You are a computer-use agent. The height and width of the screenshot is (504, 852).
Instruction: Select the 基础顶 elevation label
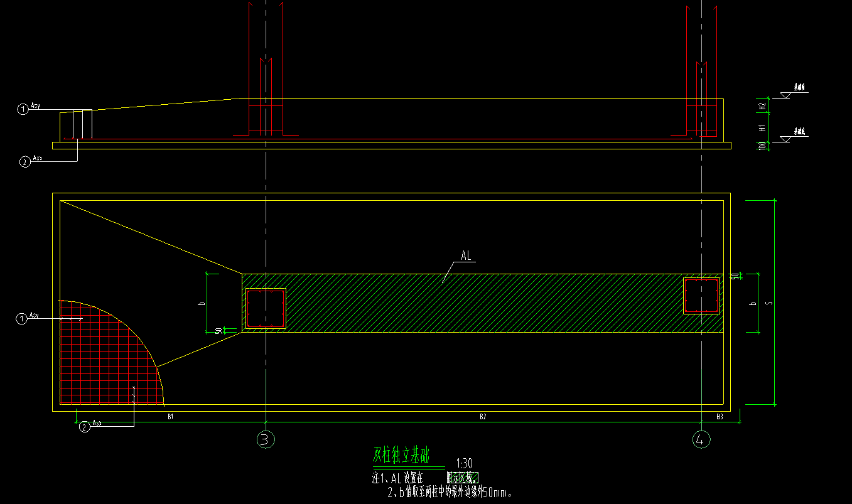[x=799, y=88]
